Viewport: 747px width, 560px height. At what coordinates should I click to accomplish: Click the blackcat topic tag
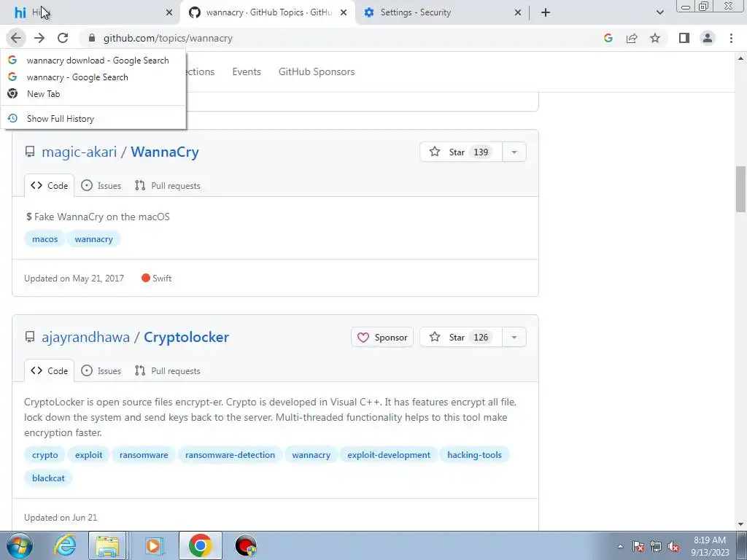[48, 478]
